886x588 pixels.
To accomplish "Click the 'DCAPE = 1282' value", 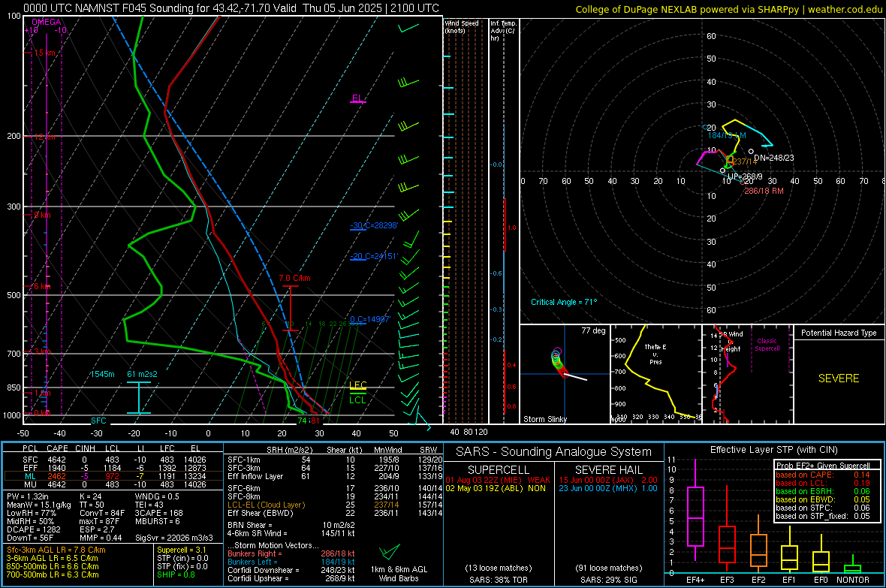I will pos(33,529).
